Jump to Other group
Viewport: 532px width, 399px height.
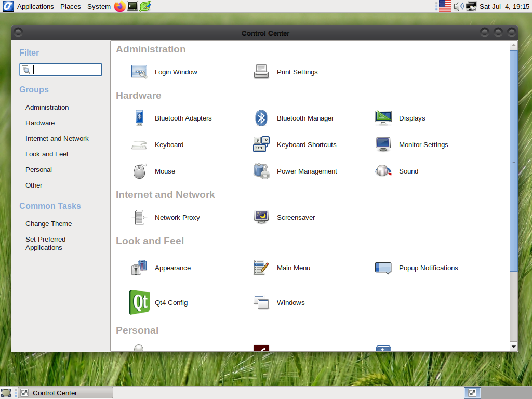click(34, 185)
